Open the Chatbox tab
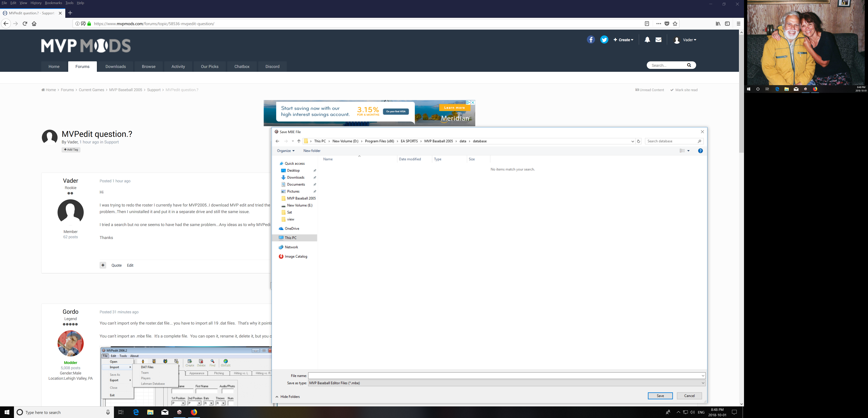This screenshot has height=418, width=868. pos(242,67)
